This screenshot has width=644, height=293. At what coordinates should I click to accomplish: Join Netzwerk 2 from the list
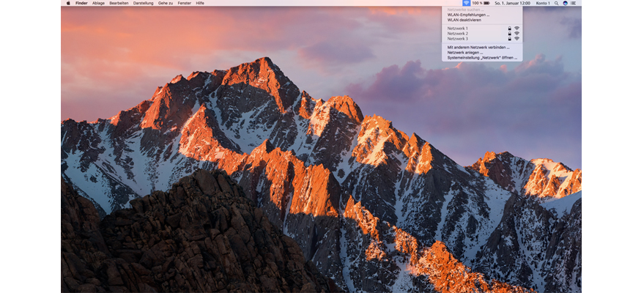(458, 33)
